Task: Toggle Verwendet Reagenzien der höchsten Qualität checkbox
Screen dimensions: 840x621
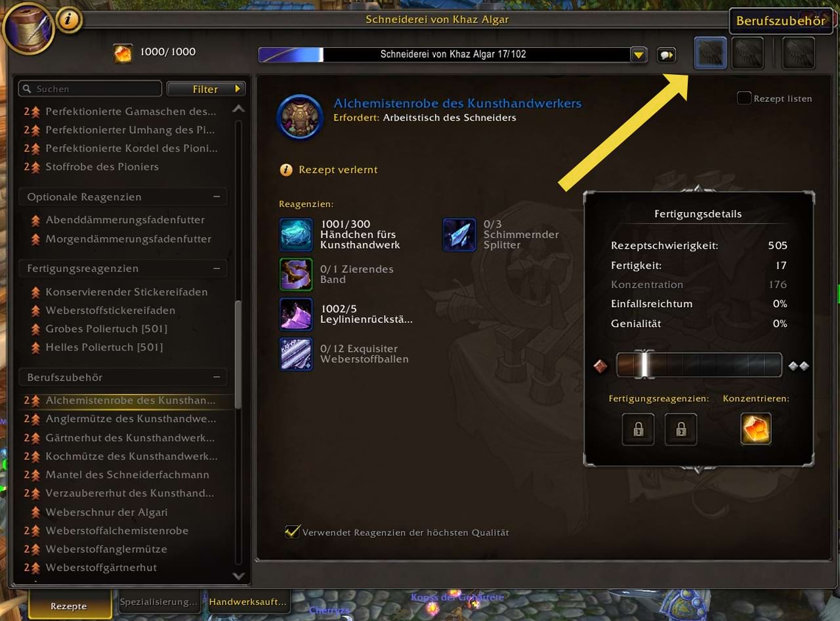Action: pyautogui.click(x=292, y=532)
